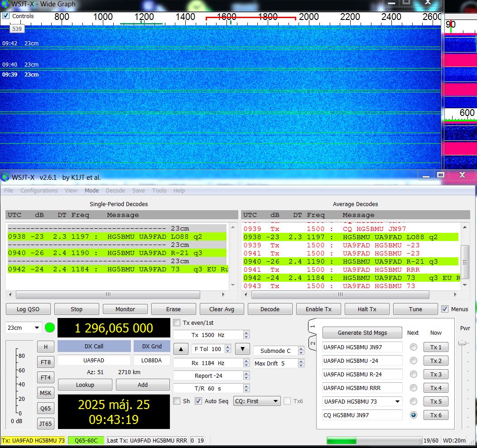The height and width of the screenshot is (448, 477).
Task: Toggle the Sh checkbox
Action: tap(177, 401)
